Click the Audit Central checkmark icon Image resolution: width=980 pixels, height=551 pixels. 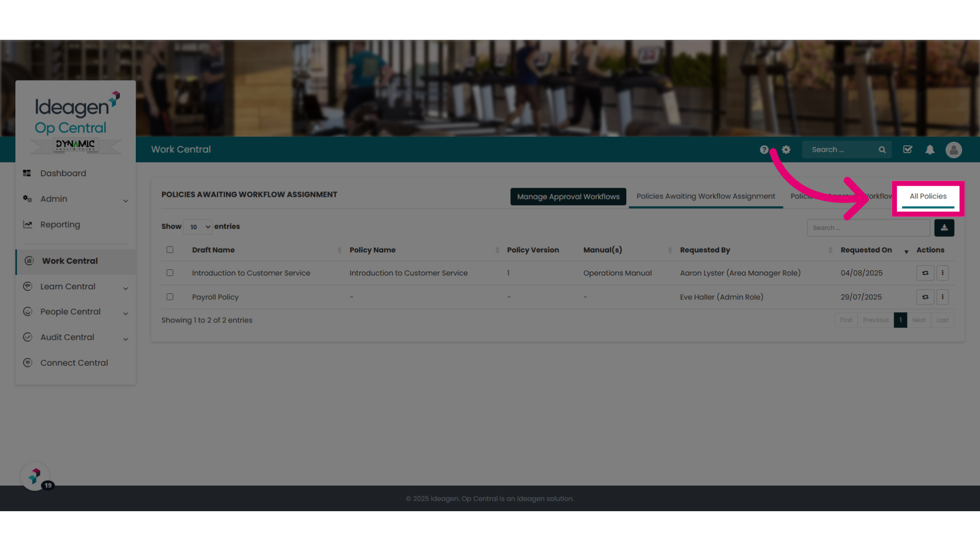point(28,337)
